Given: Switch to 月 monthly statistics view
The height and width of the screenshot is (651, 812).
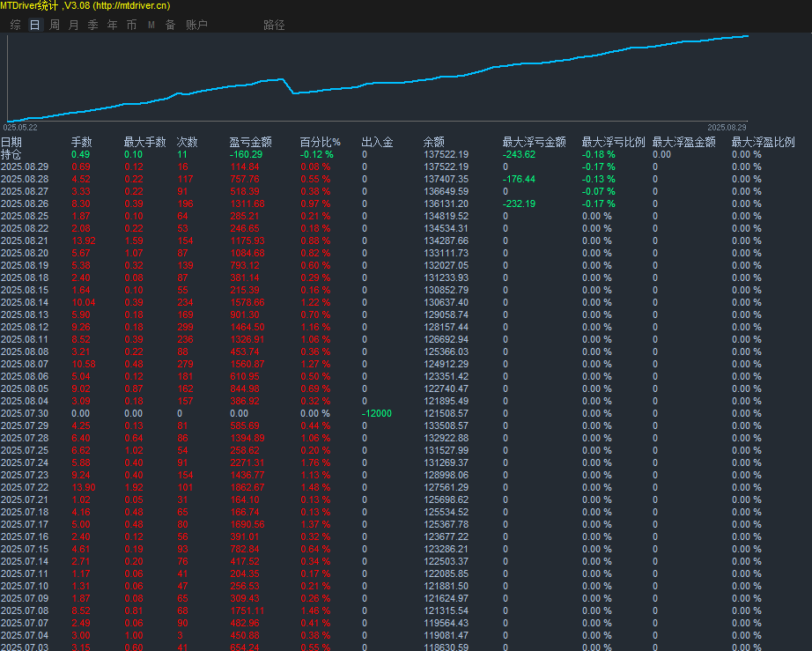Looking at the screenshot, I should pyautogui.click(x=73, y=25).
